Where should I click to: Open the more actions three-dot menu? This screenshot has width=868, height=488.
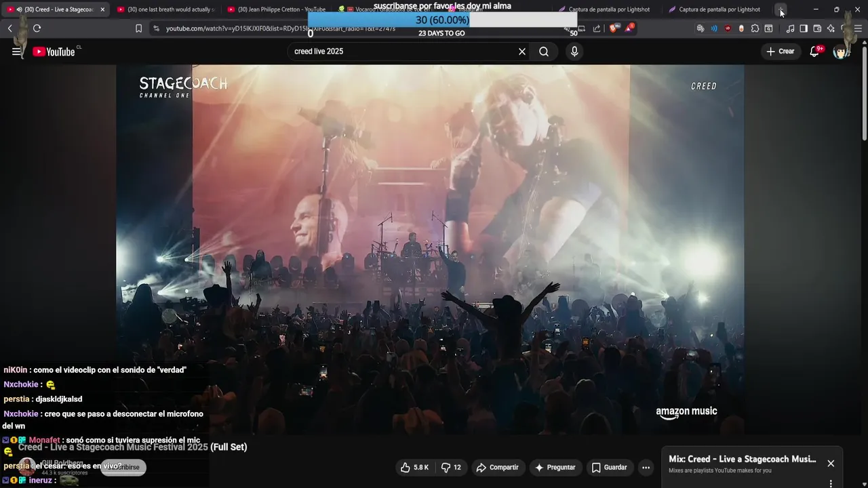646,468
